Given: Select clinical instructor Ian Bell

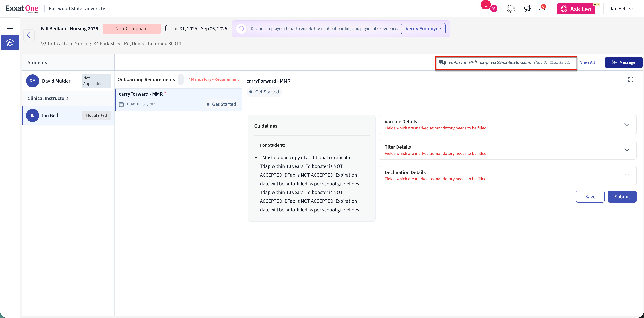Looking at the screenshot, I should [x=50, y=115].
